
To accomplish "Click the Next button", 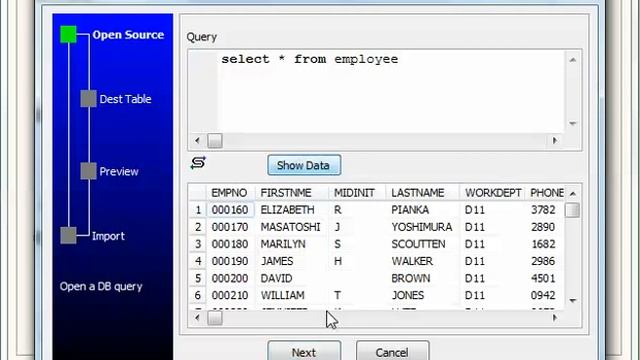I will click(x=304, y=352).
